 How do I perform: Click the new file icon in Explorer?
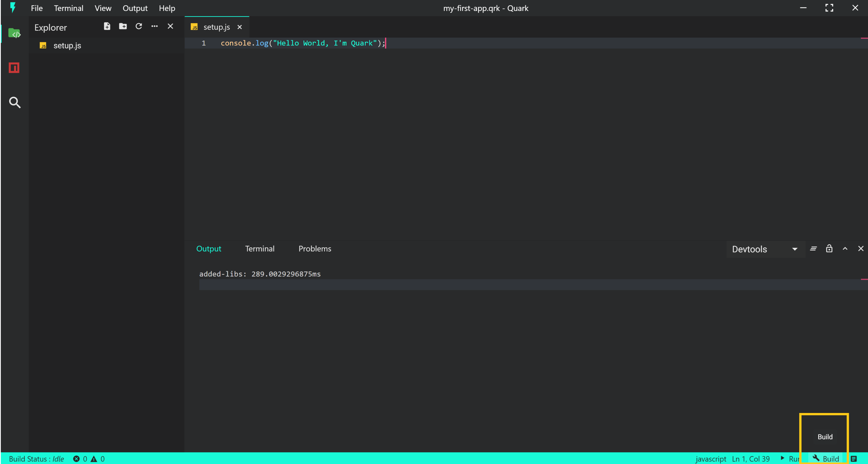point(107,26)
